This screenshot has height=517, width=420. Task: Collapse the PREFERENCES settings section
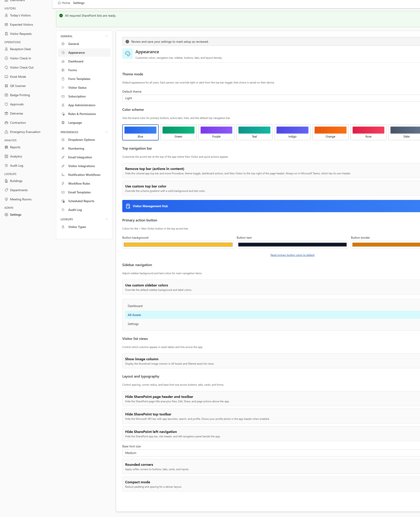[x=107, y=132]
